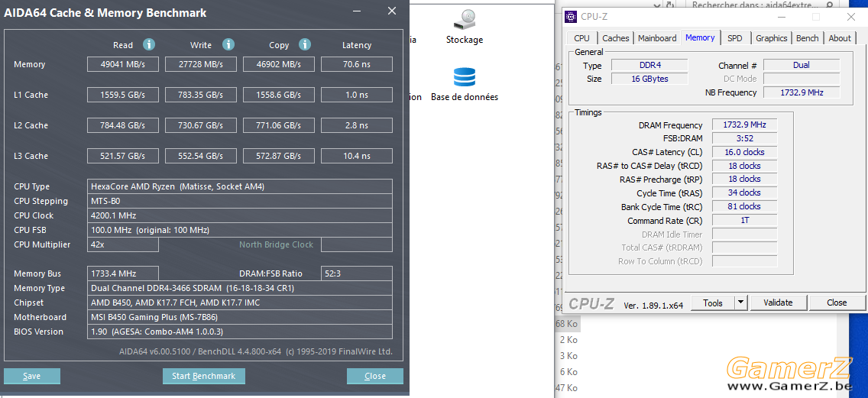Click the Base de données database icon

(464, 77)
